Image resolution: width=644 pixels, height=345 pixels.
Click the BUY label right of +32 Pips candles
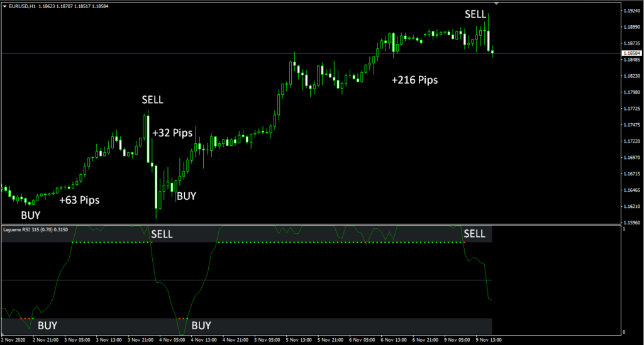pos(186,196)
